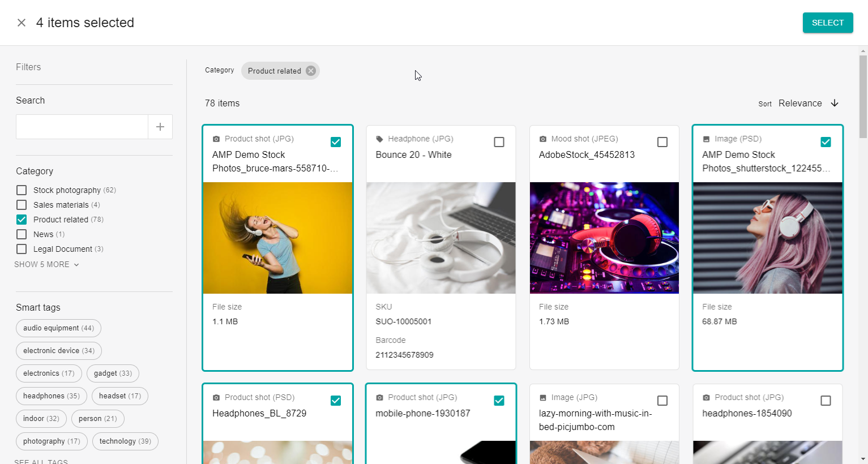868x464 pixels.
Task: Click the 1.1 MB file size
Action: pos(225,321)
